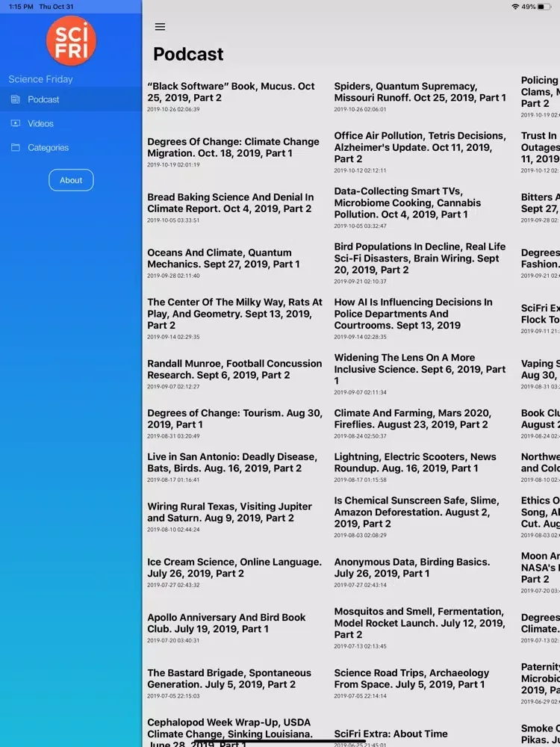This screenshot has width=560, height=747.
Task: Click timestamp 2019-08-31 03:20:49
Action: [x=173, y=436]
